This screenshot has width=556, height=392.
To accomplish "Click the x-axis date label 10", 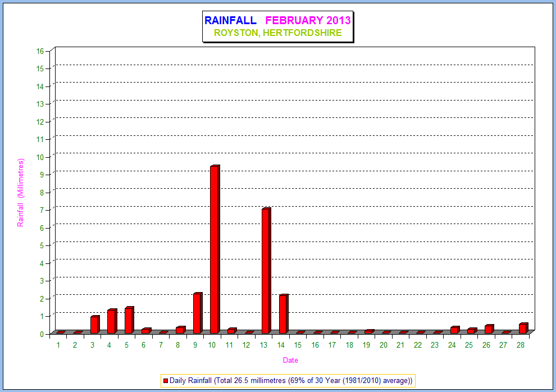I will click(x=212, y=345).
